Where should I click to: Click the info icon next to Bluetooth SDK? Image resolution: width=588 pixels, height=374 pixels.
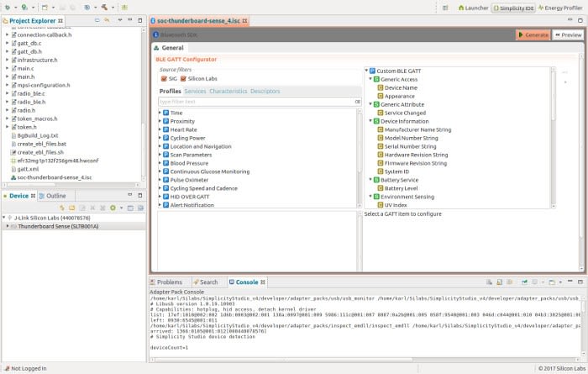[x=155, y=35]
